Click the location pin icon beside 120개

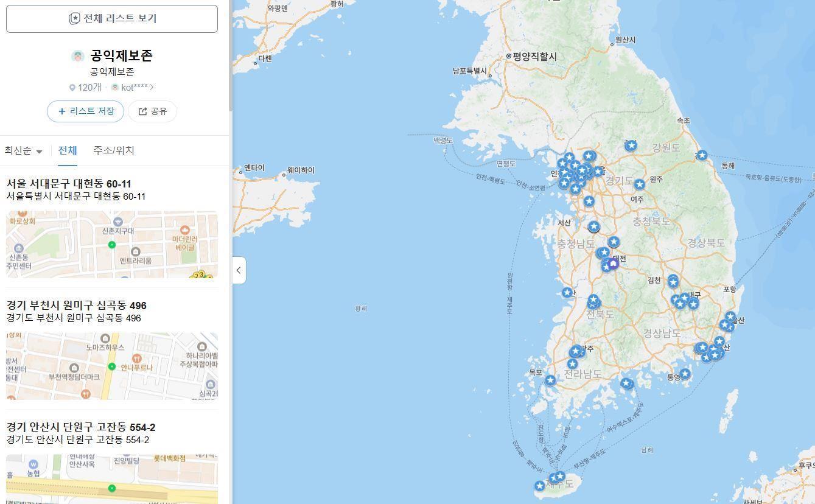[x=72, y=87]
